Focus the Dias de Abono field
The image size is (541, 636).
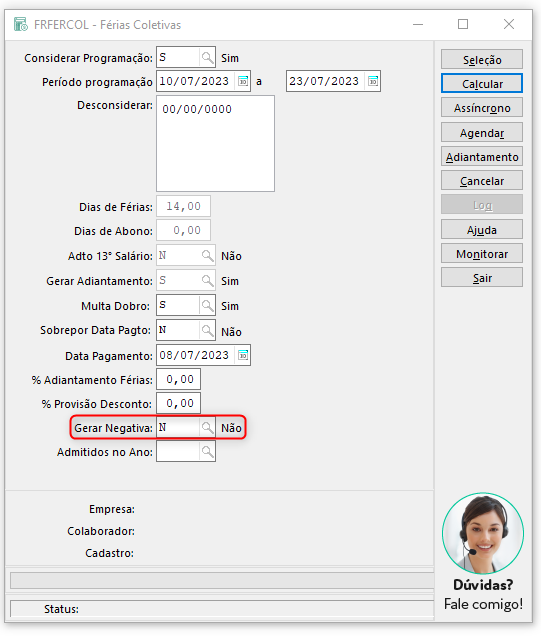183,230
